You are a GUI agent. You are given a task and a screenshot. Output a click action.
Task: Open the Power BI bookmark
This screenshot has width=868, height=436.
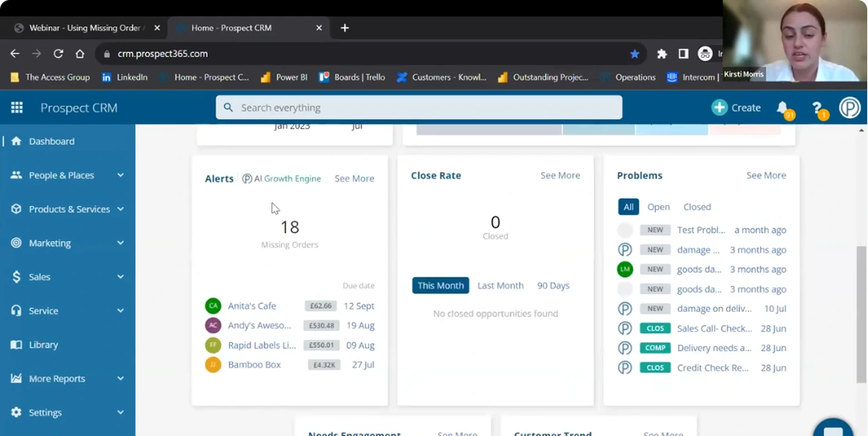[x=284, y=77]
